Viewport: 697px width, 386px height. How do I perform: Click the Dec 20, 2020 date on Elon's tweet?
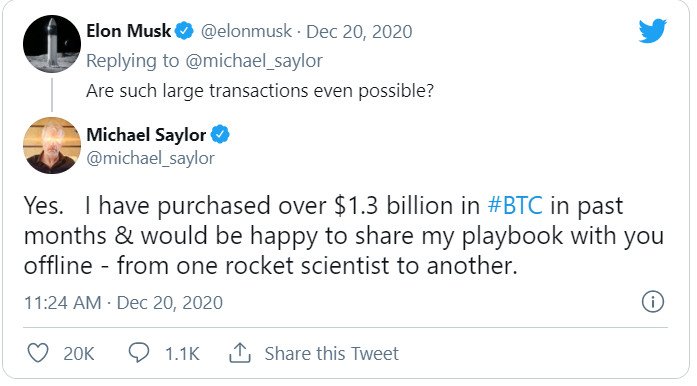pyautogui.click(x=359, y=32)
